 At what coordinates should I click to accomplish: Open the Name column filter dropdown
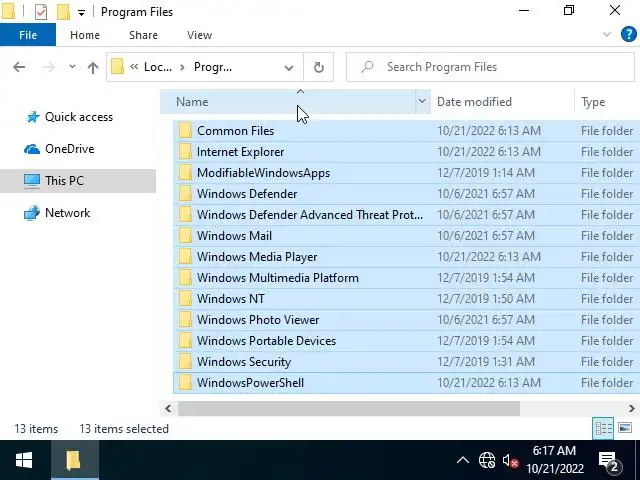[422, 101]
